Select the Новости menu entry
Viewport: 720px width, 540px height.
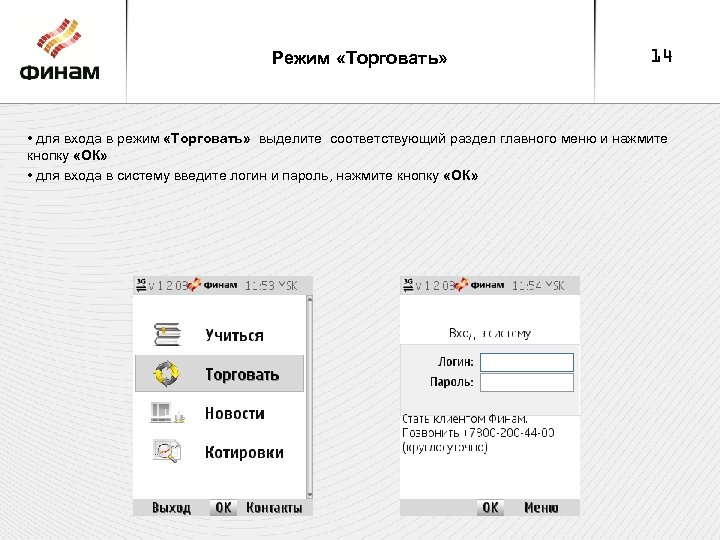219,413
